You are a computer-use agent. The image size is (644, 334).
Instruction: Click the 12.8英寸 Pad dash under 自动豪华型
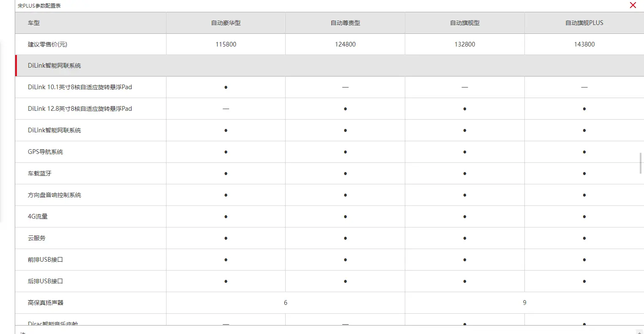point(226,109)
